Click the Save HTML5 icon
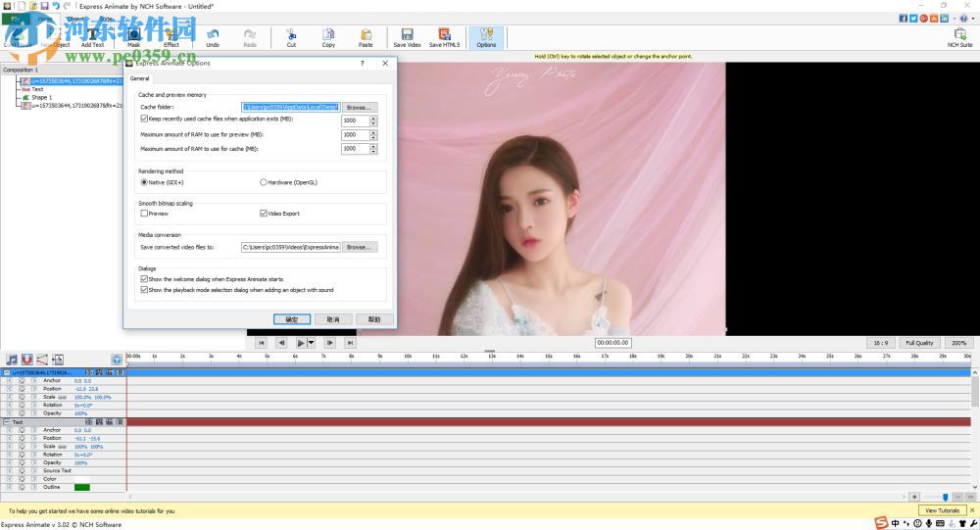 tap(444, 37)
